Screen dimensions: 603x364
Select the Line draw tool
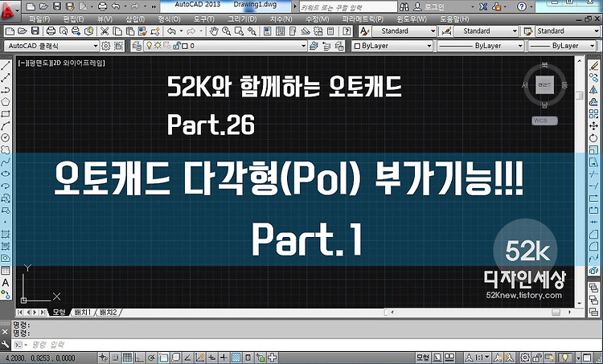click(6, 66)
